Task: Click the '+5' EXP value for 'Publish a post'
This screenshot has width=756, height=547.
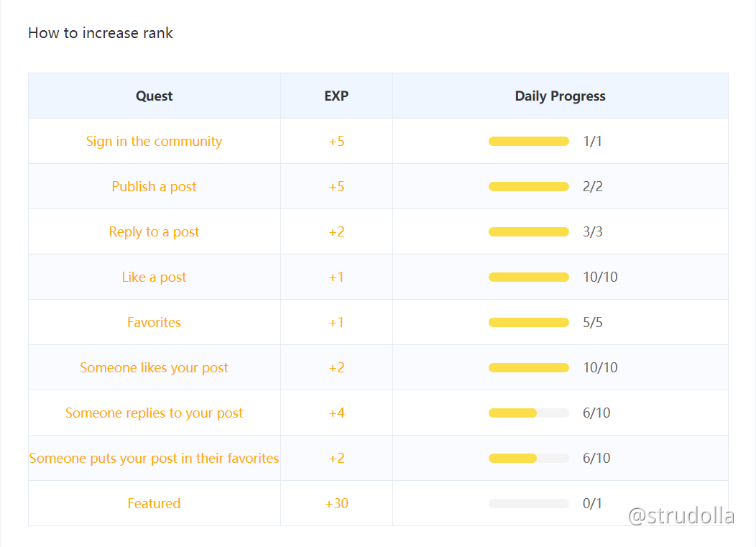Action: pyautogui.click(x=336, y=186)
